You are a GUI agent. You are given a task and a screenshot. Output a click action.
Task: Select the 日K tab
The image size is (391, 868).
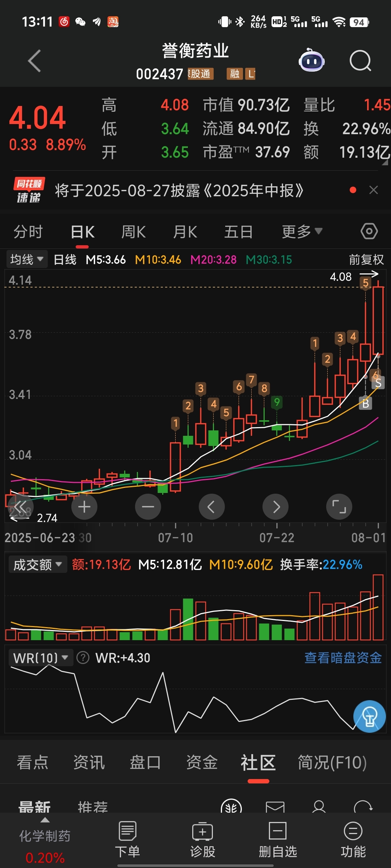(x=83, y=232)
